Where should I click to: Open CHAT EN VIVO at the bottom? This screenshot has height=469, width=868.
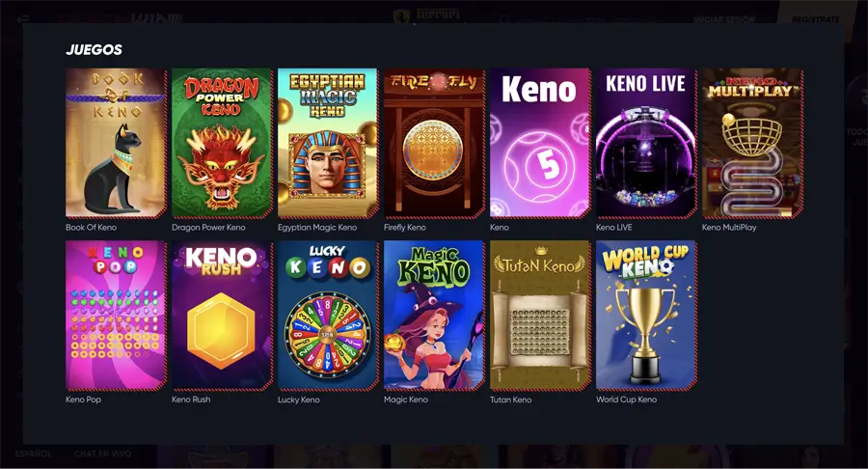tap(102, 454)
